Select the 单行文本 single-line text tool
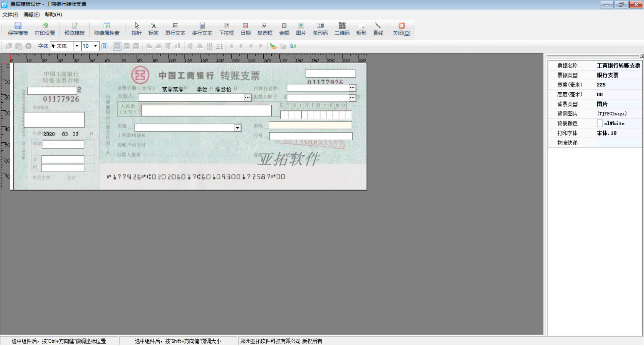The image size is (644, 346). 175,29
